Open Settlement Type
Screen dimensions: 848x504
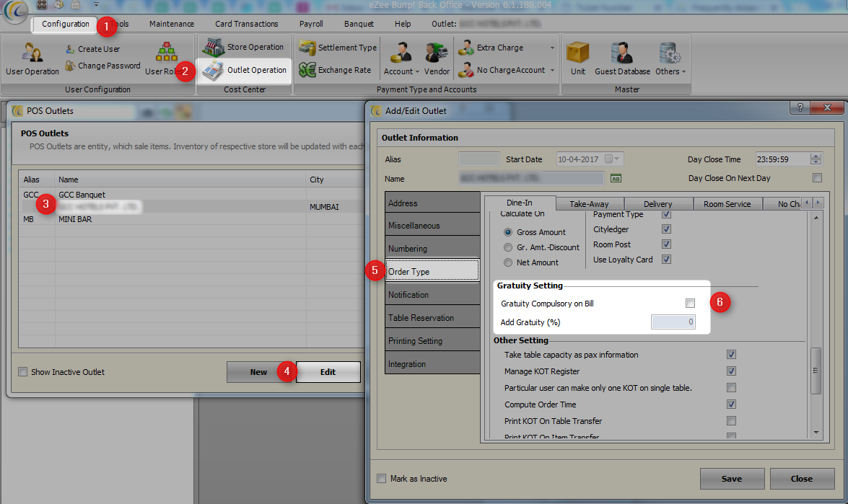click(x=338, y=48)
